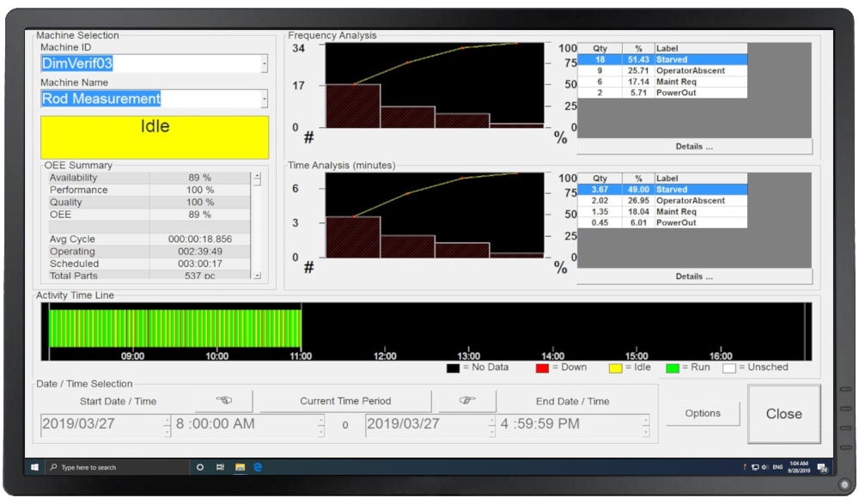Click the OEE Summary scroll down arrow
Viewport: 859px width, 504px height.
[x=257, y=275]
